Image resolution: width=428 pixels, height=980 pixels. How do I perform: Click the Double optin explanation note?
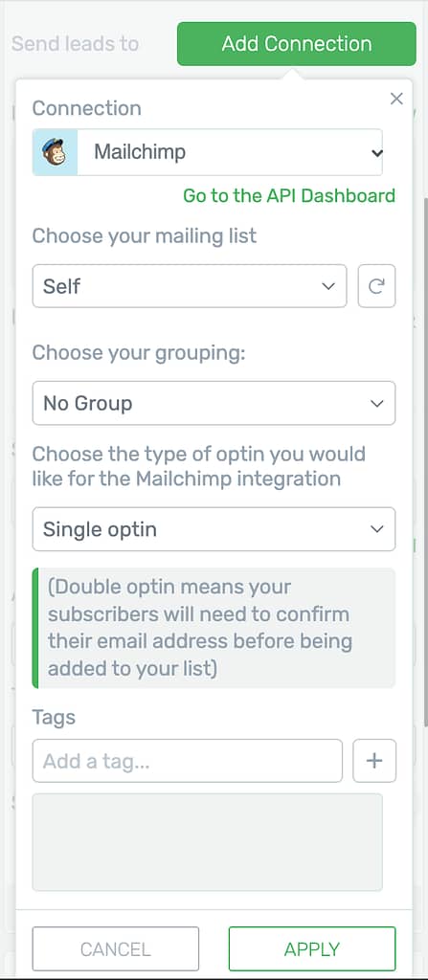[214, 628]
